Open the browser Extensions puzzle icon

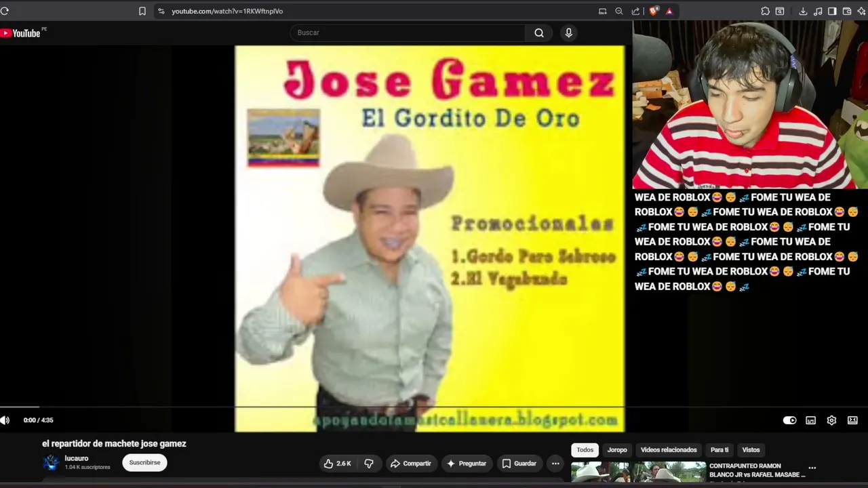click(766, 11)
